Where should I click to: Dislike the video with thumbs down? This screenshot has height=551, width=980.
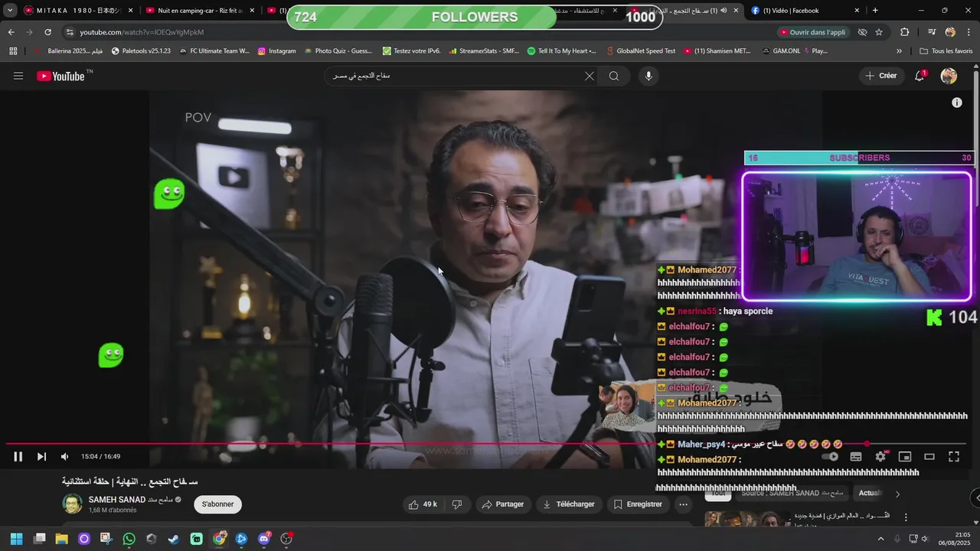[x=457, y=504]
